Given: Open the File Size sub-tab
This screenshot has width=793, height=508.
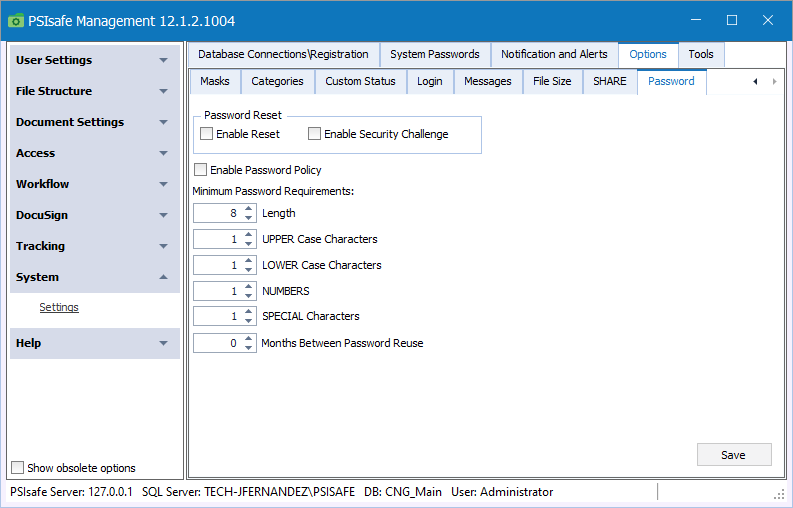Looking at the screenshot, I should [552, 81].
